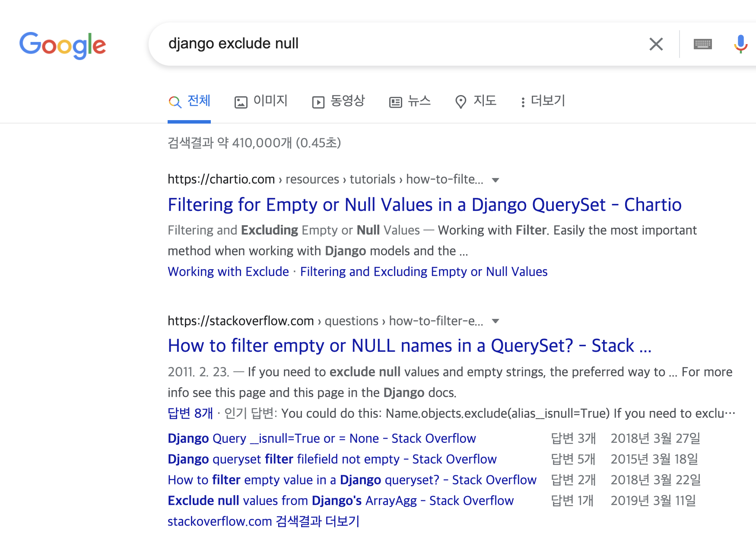
Task: Open How to filter empty or NULL names result
Action: (x=410, y=346)
